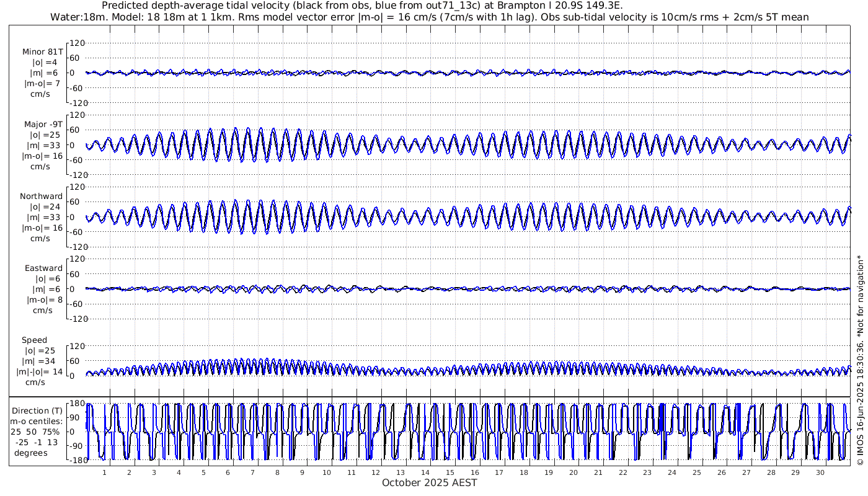Viewport: 868px width, 496px height.
Task: Click the "Water:18m. Model:" subtitle line
Action: pos(429,17)
